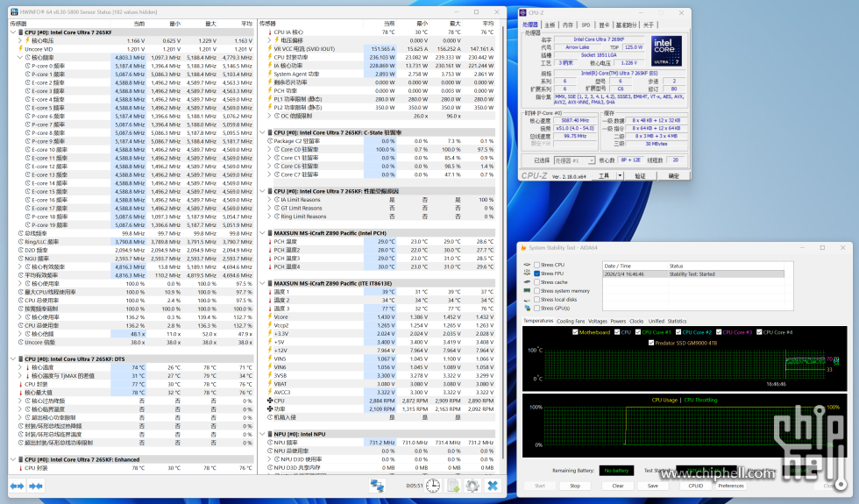
Task: Uncheck the Stress FPU checkbox
Action: click(536, 273)
